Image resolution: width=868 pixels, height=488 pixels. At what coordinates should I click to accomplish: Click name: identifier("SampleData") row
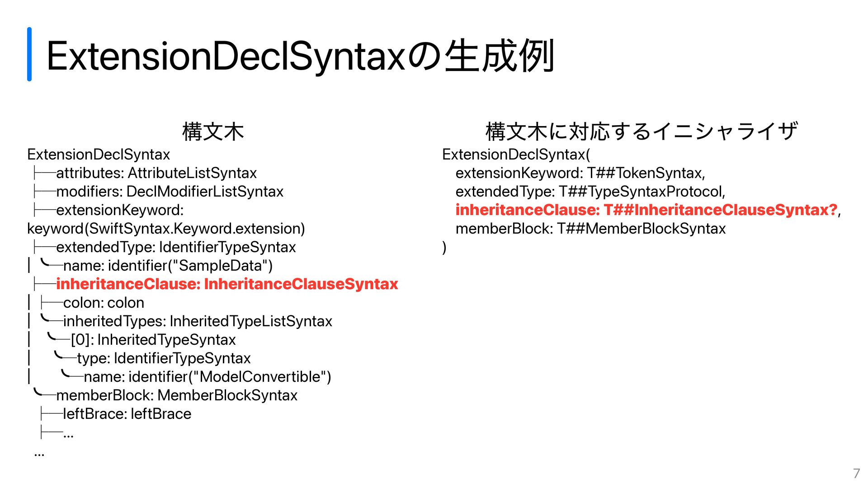(168, 266)
